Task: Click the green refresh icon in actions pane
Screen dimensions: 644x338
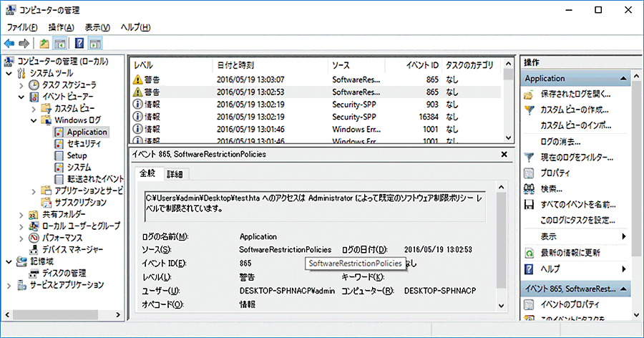Action: click(x=530, y=253)
